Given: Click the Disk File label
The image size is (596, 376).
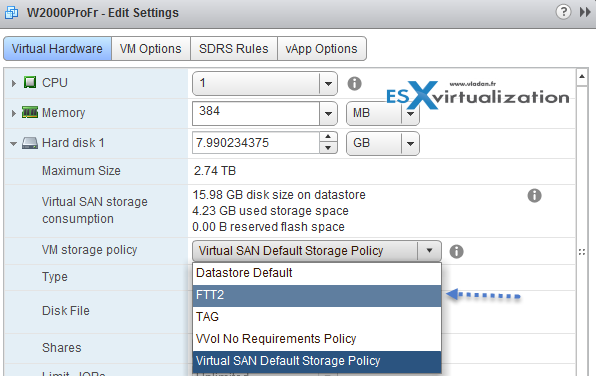Looking at the screenshot, I should [x=66, y=311].
